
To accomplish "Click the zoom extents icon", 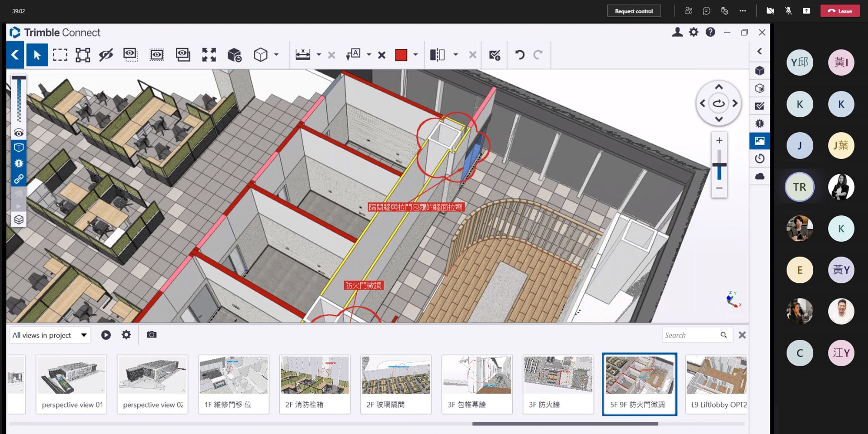I will [209, 55].
